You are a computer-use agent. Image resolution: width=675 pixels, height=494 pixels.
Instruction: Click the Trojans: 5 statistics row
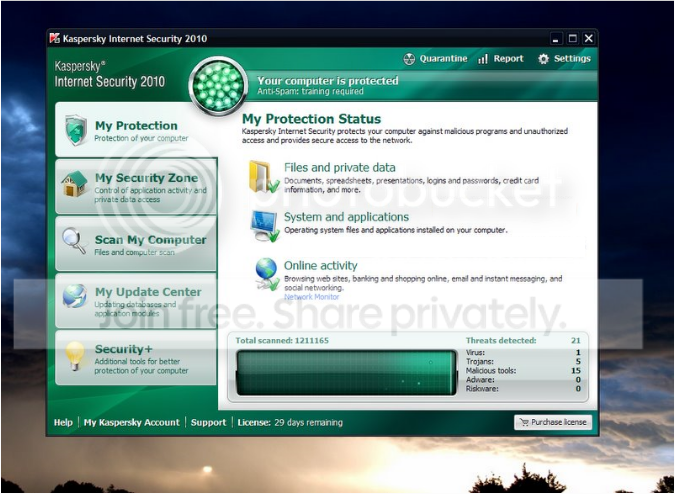pos(523,362)
